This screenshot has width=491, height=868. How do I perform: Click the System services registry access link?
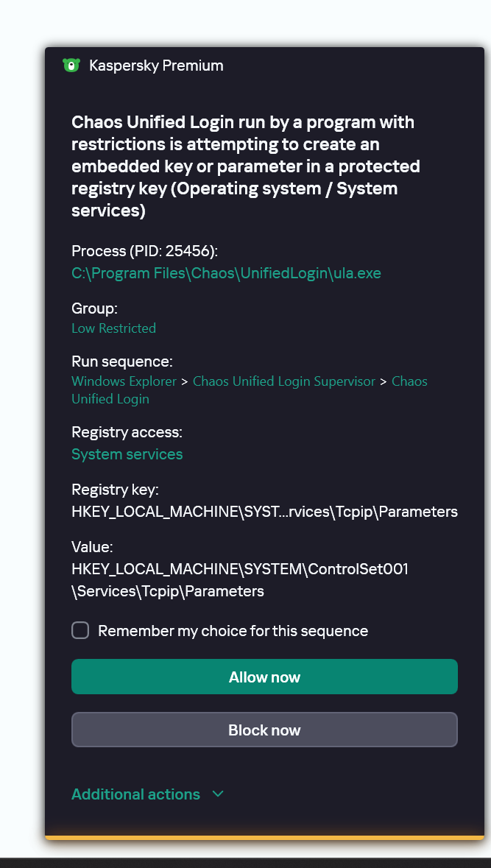(127, 454)
